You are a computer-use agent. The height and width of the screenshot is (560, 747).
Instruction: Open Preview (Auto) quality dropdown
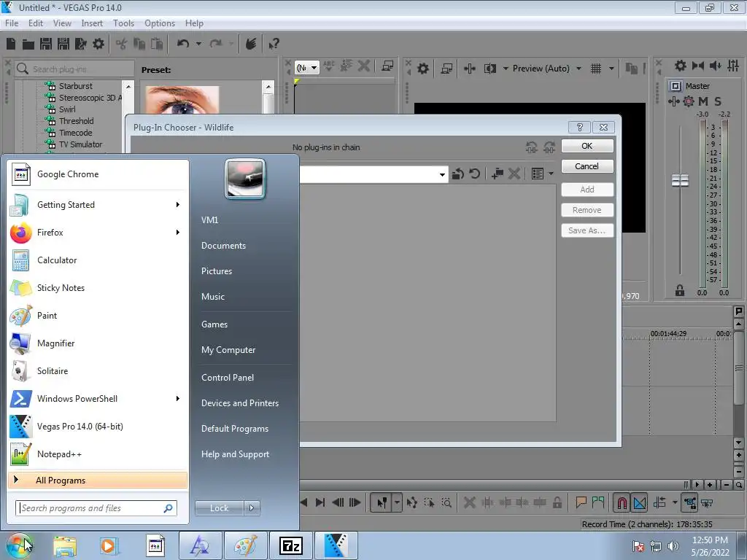[546, 69]
